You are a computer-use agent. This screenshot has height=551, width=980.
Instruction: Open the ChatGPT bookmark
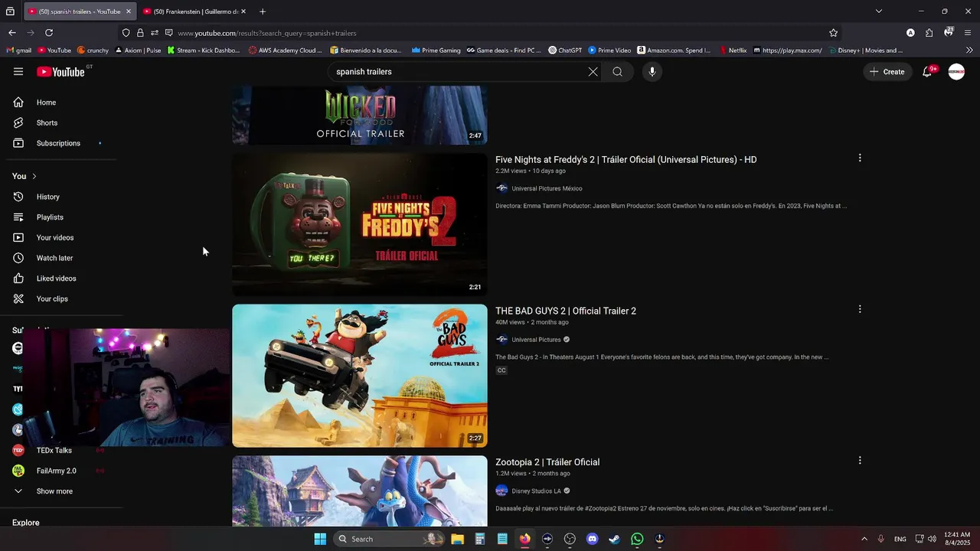(x=565, y=51)
